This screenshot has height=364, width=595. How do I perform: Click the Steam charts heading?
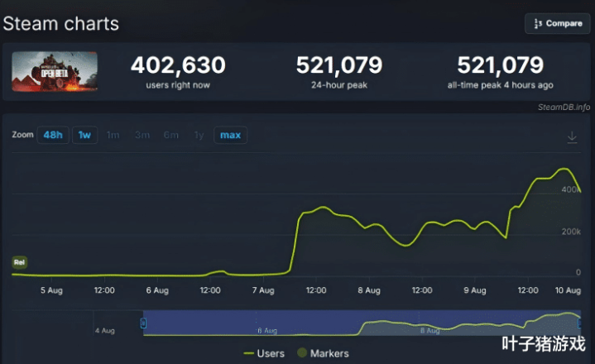60,23
